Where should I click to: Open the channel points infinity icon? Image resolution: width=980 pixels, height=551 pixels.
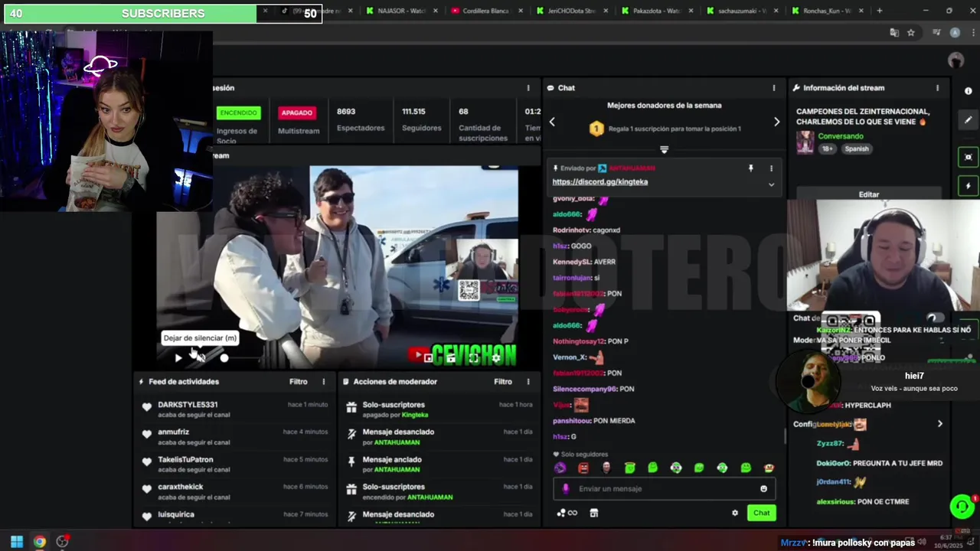[x=567, y=513]
